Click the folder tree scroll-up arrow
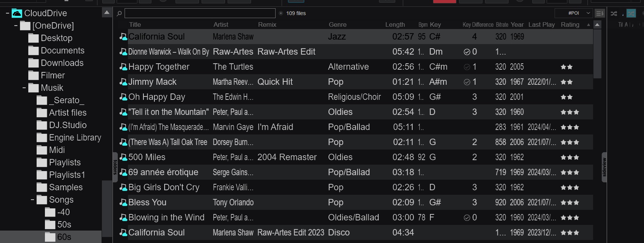 107,13
